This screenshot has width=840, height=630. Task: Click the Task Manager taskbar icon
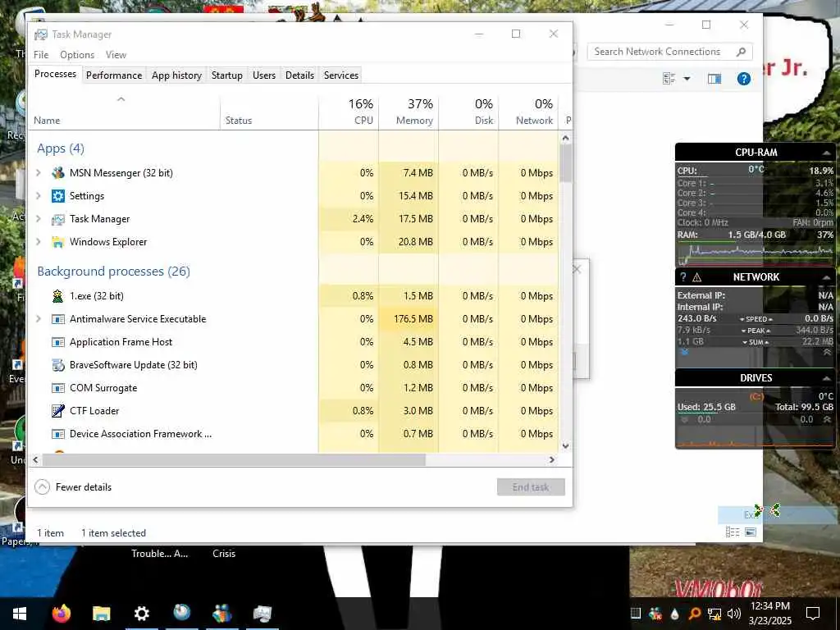click(262, 614)
